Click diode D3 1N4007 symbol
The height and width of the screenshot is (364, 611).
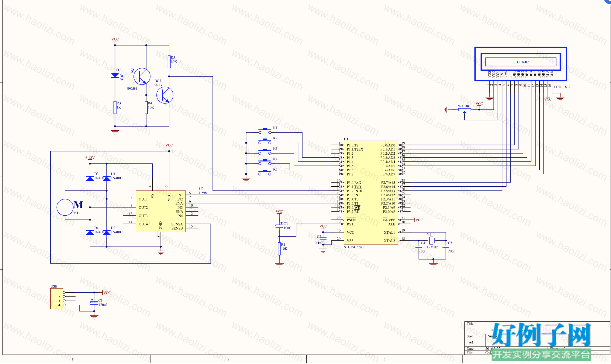[x=90, y=178]
